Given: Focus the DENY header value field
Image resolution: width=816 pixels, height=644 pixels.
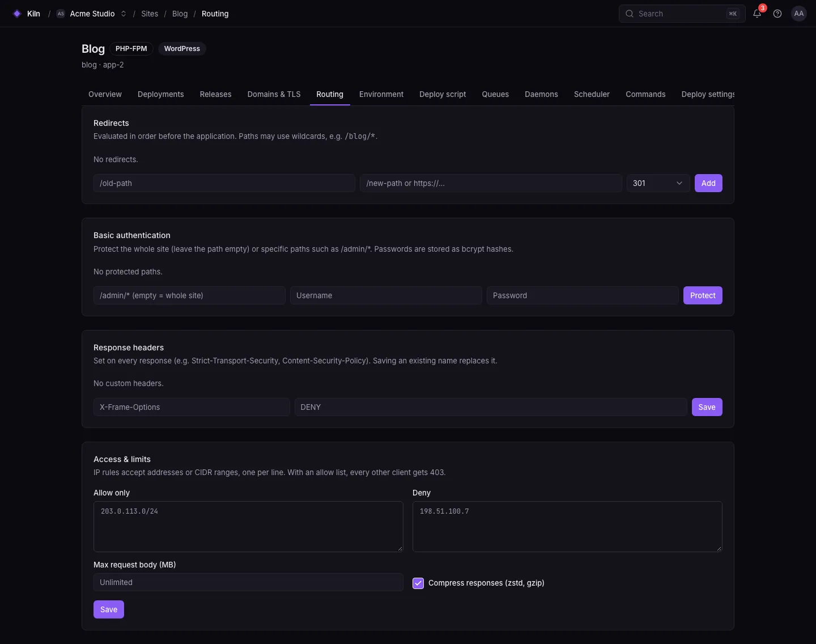Looking at the screenshot, I should [491, 407].
